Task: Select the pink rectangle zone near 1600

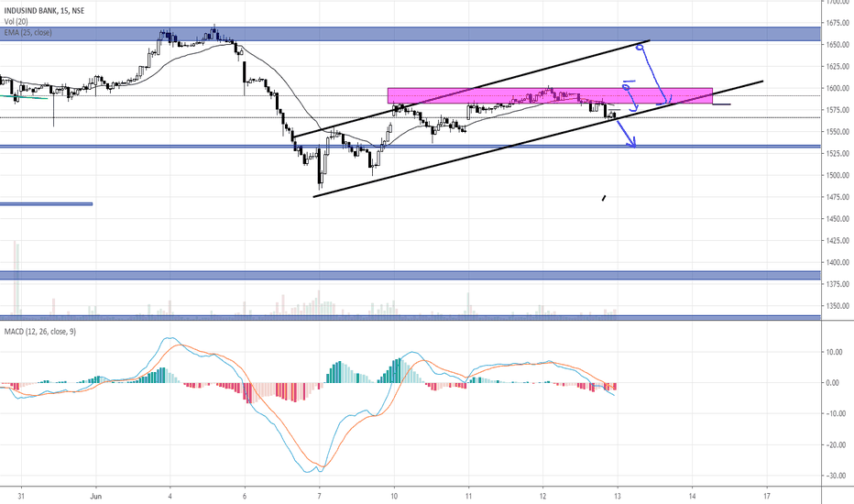Action: 550,96
